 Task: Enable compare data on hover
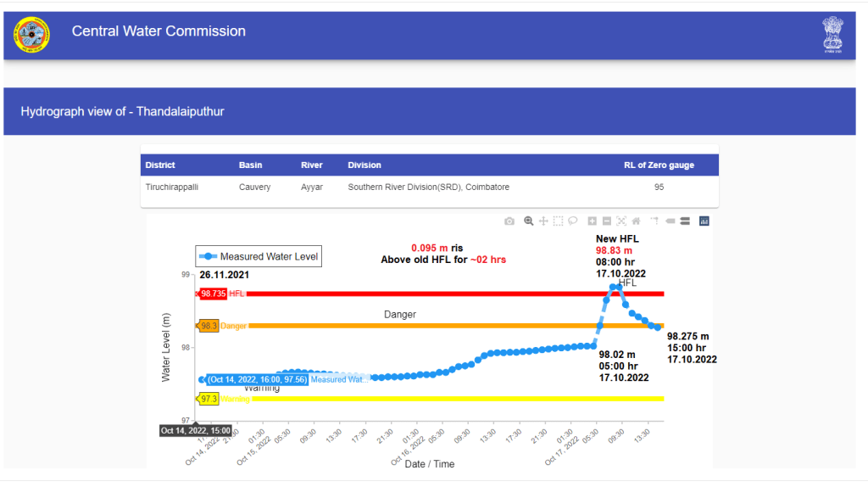tap(685, 221)
